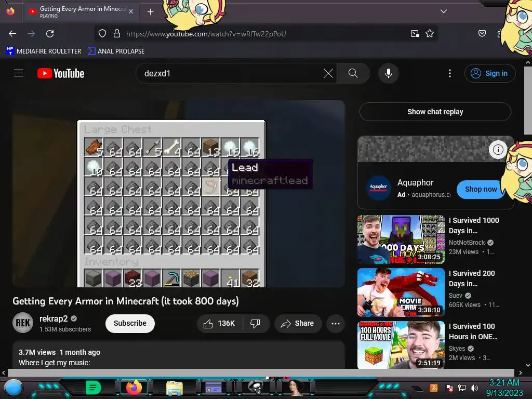Open the I Survived 1000 Days video thumbnail
532x399 pixels.
401,240
